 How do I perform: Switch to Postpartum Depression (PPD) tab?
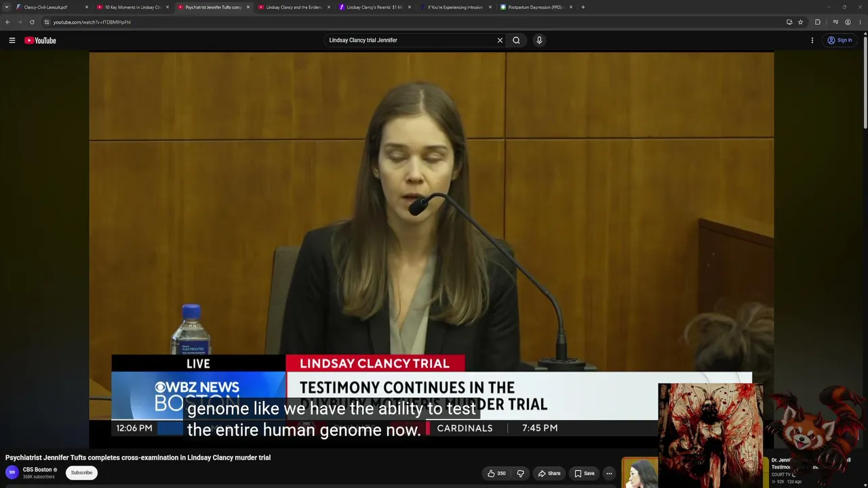click(536, 7)
